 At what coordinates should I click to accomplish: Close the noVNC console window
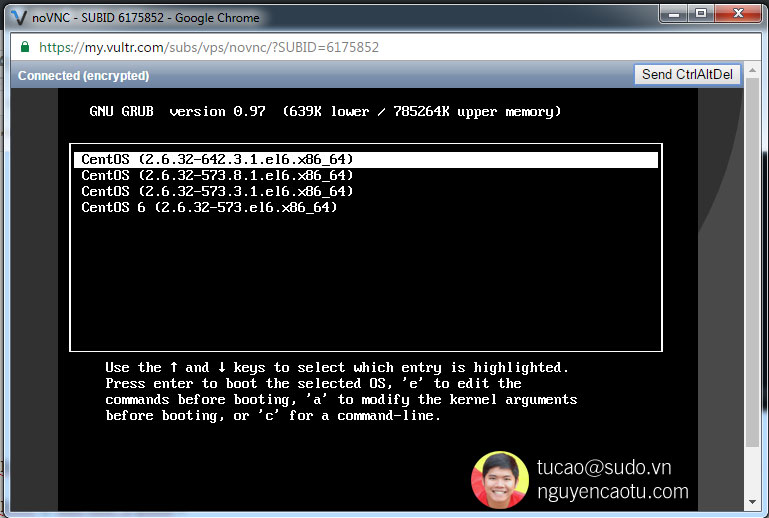tap(738, 14)
